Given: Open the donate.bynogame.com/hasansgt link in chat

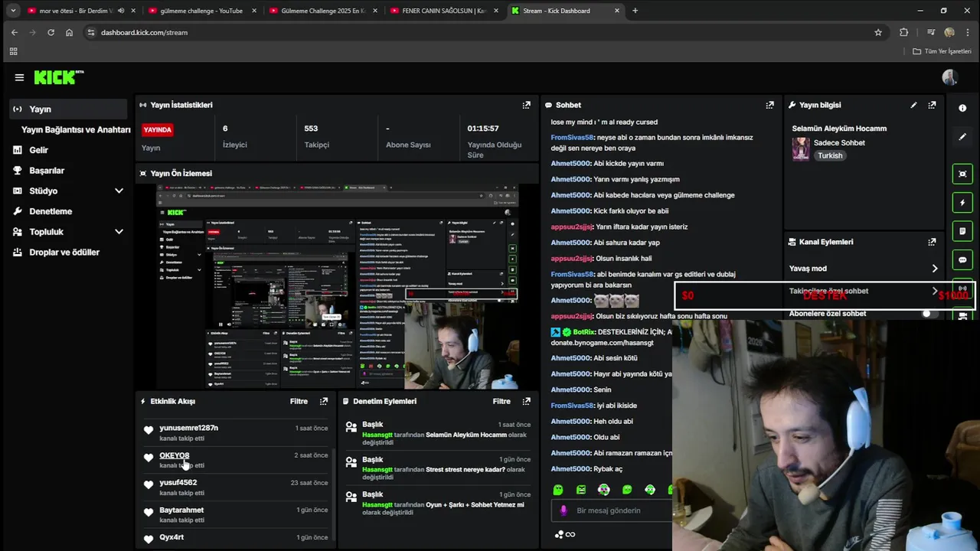Looking at the screenshot, I should [x=602, y=343].
